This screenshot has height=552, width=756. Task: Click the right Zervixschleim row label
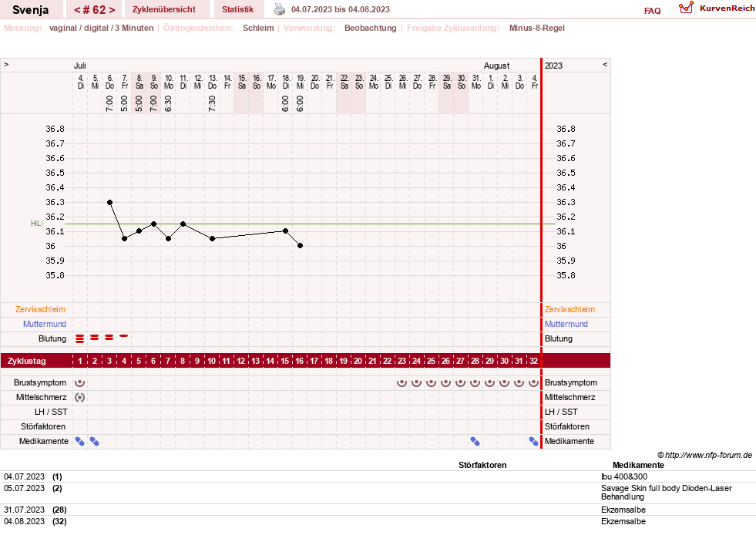pos(570,309)
